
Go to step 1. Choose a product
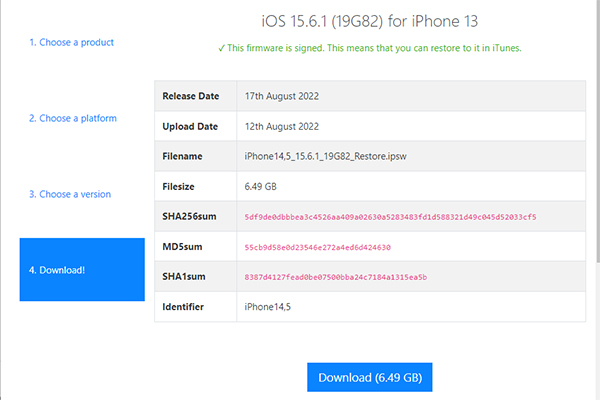(x=72, y=42)
